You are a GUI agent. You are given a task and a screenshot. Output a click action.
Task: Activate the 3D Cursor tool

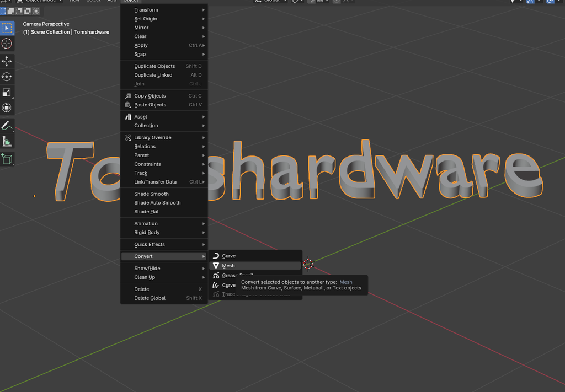pos(7,44)
